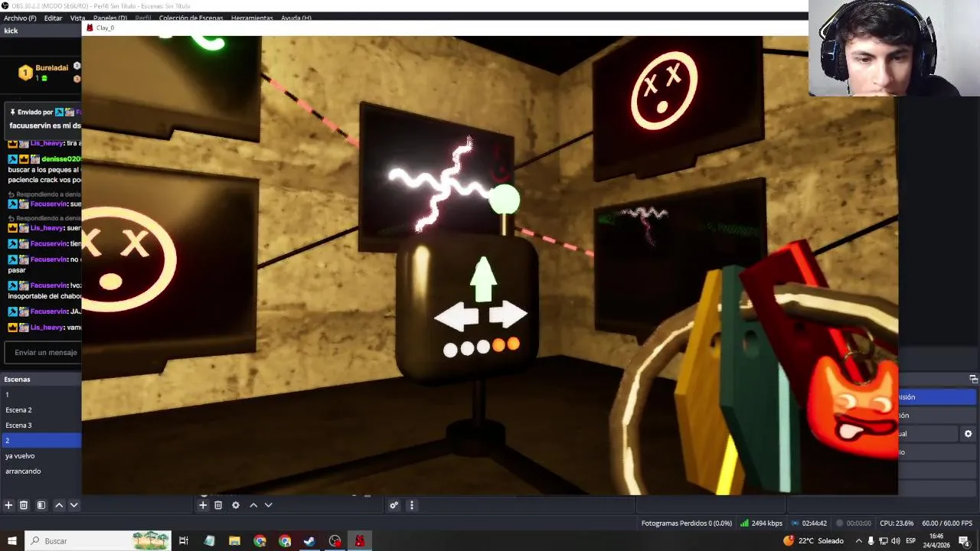Add a new scene with plus icon
The height and width of the screenshot is (551, 980).
click(8, 505)
